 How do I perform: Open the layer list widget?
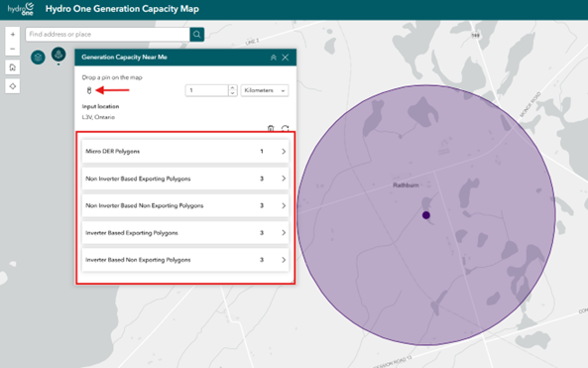[38, 58]
